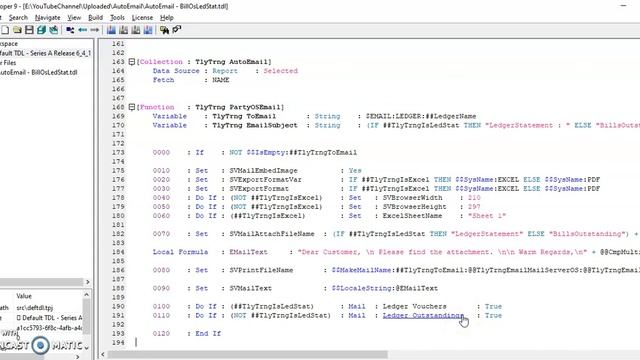Click SVExportFormatVar on line 176

pos(265,180)
